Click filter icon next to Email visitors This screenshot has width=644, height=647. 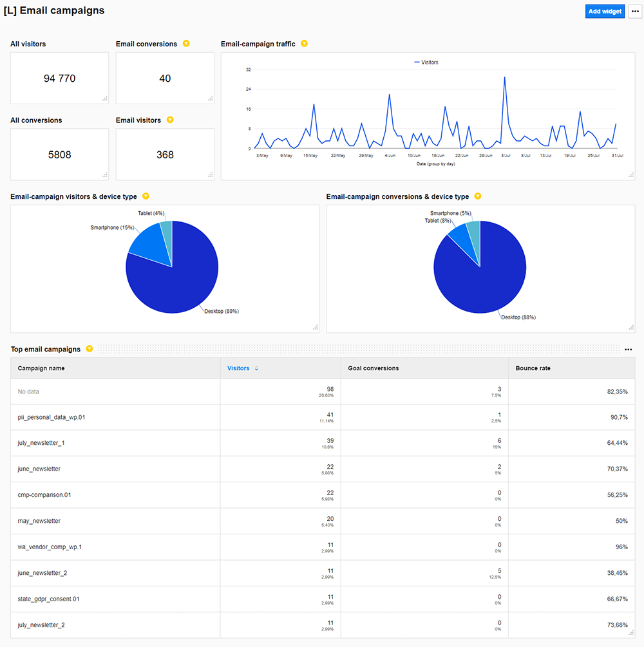170,120
